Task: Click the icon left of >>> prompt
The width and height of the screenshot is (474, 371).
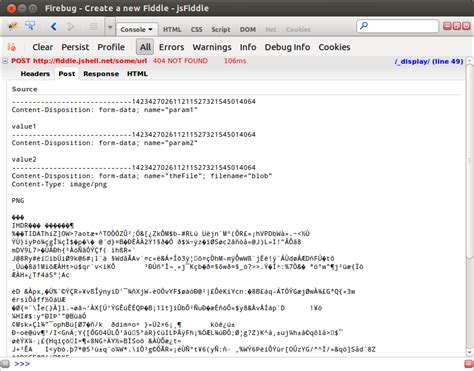Action: [5, 364]
